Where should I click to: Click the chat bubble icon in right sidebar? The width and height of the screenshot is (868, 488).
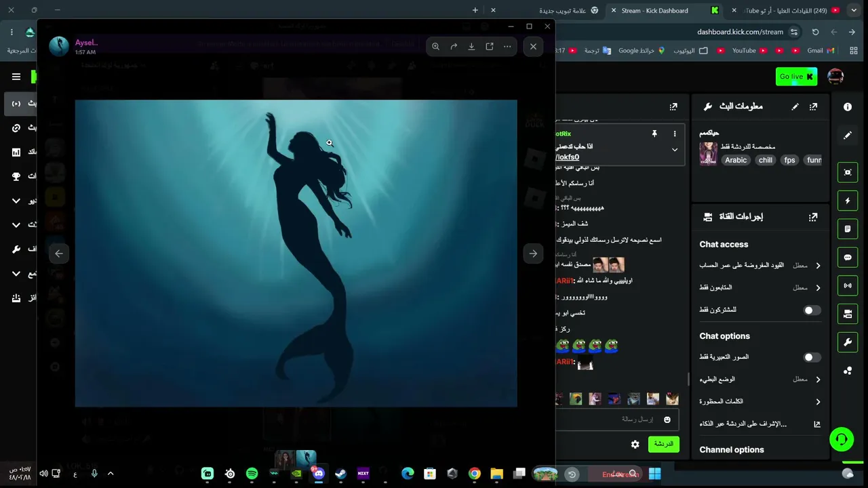[848, 258]
